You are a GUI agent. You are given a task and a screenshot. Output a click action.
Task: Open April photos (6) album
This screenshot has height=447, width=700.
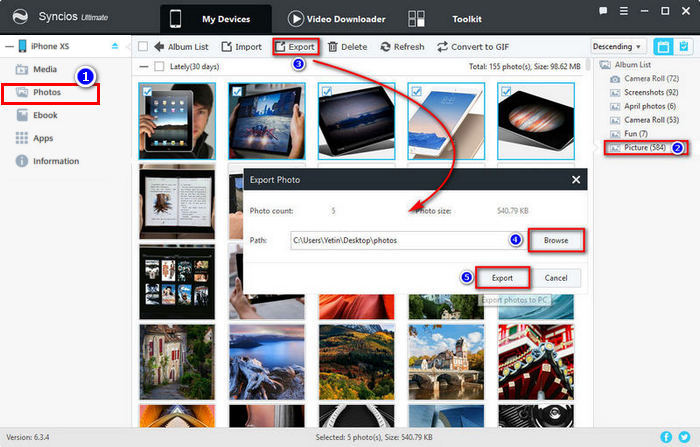coord(643,106)
